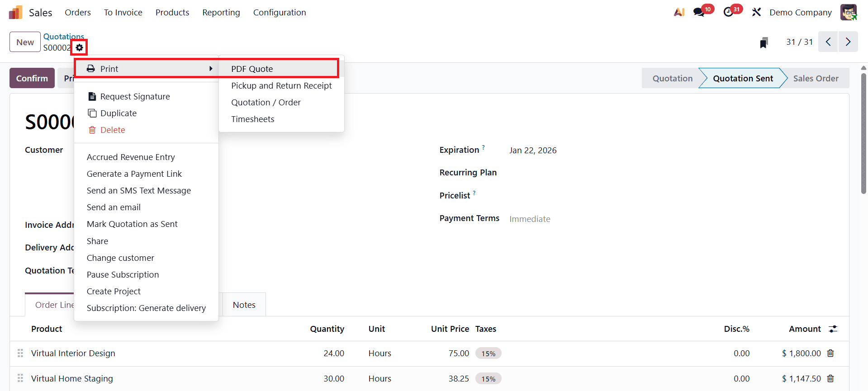Open the messages conversation icon

[x=699, y=12]
